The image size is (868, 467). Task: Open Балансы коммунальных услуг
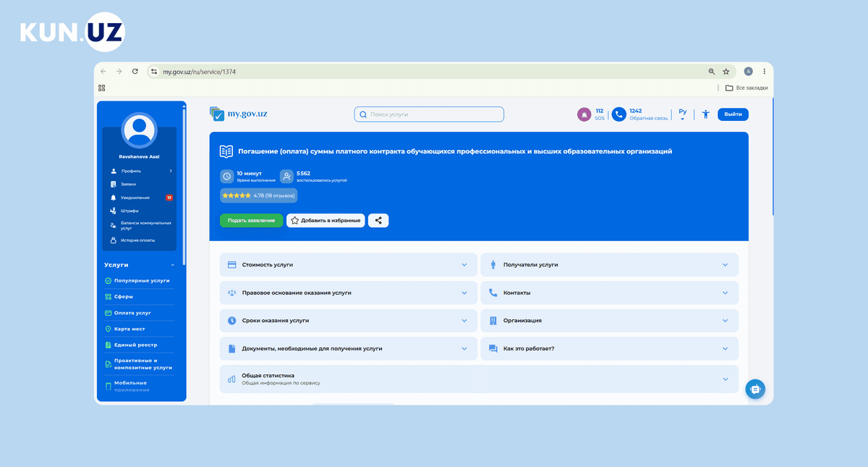click(140, 225)
